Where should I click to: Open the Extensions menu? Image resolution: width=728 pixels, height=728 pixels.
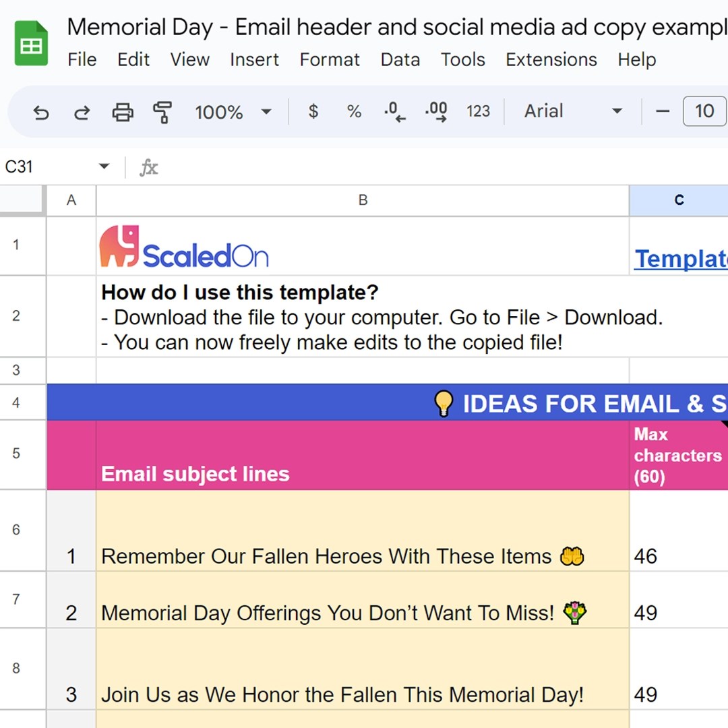click(551, 60)
